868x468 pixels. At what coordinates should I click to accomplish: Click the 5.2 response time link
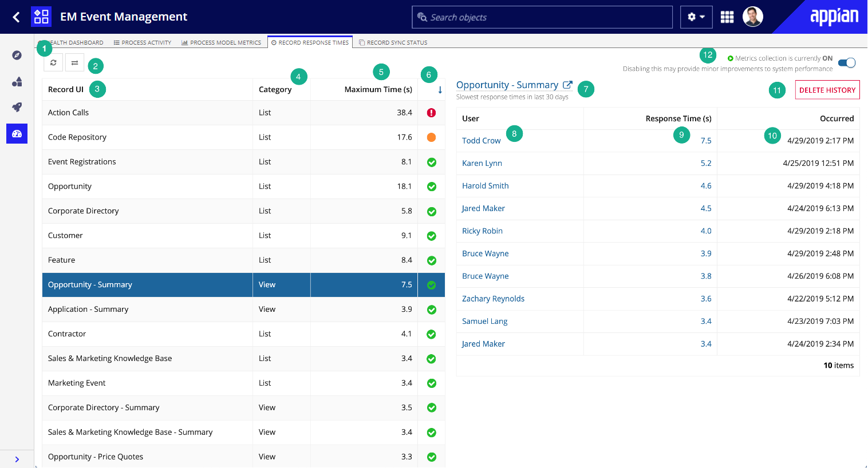click(x=706, y=163)
